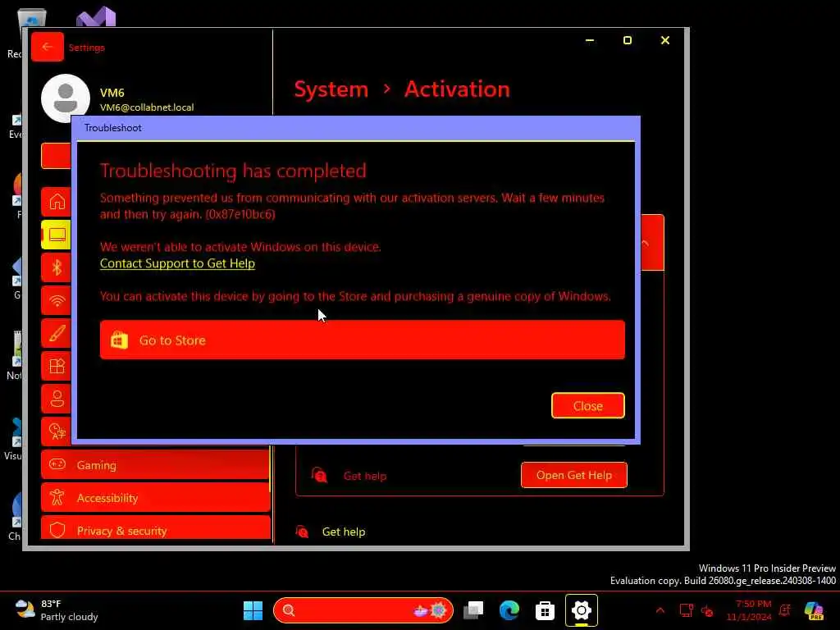Select Privacy & security in sidebar
Image resolution: width=840 pixels, height=630 pixels.
pyautogui.click(x=156, y=528)
